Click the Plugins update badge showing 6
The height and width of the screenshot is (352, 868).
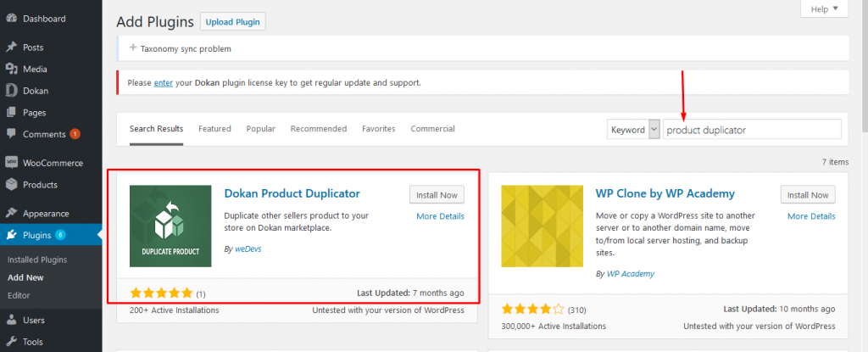[60, 235]
